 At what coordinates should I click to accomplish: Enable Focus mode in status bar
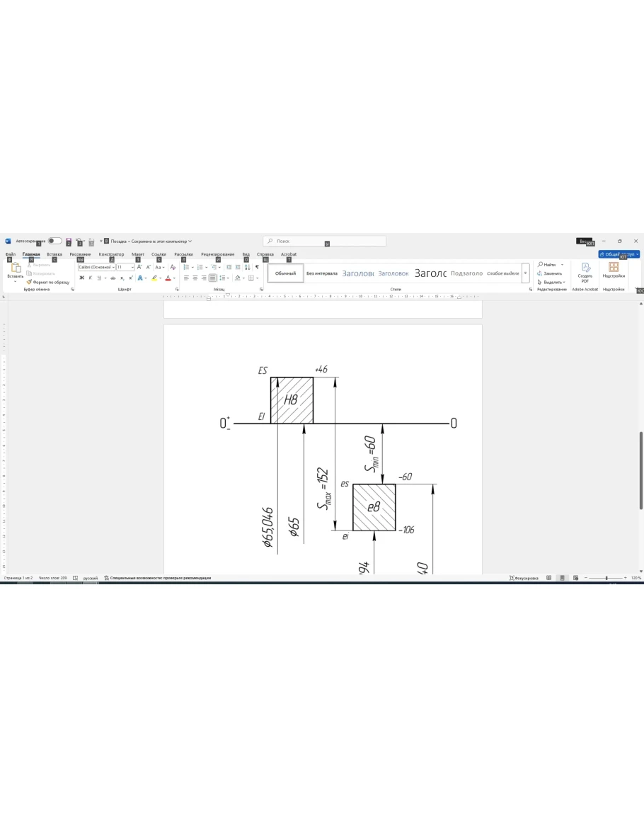[524, 578]
